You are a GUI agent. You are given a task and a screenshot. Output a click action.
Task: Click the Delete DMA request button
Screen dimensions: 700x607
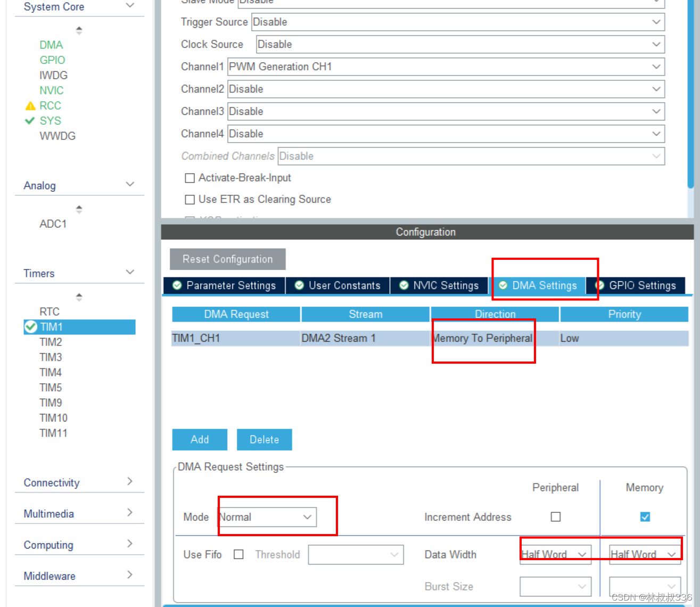point(265,439)
